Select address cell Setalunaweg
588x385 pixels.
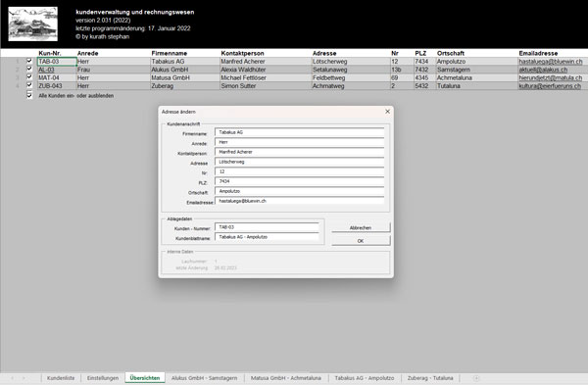click(x=351, y=70)
